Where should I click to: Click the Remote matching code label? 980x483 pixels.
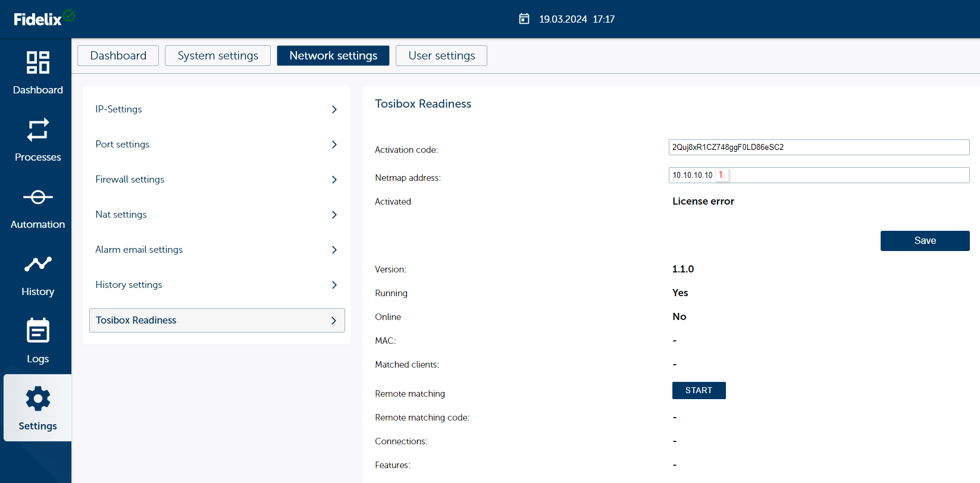pos(422,418)
